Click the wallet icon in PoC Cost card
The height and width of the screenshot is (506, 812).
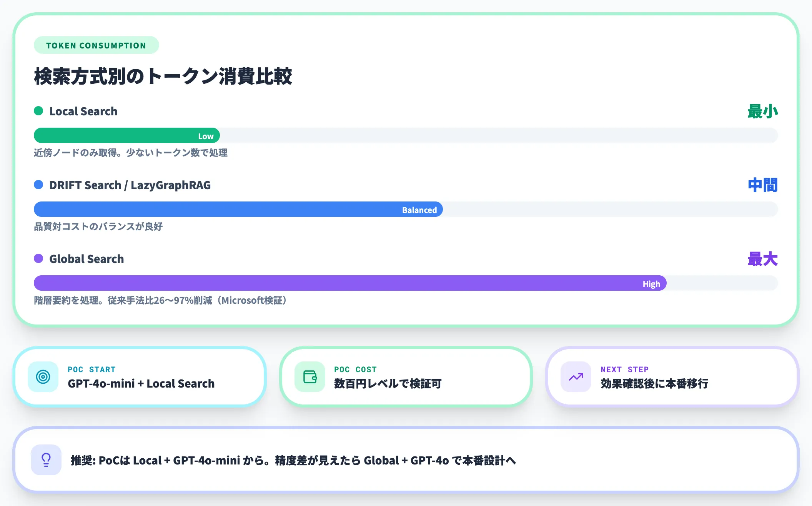pos(310,377)
